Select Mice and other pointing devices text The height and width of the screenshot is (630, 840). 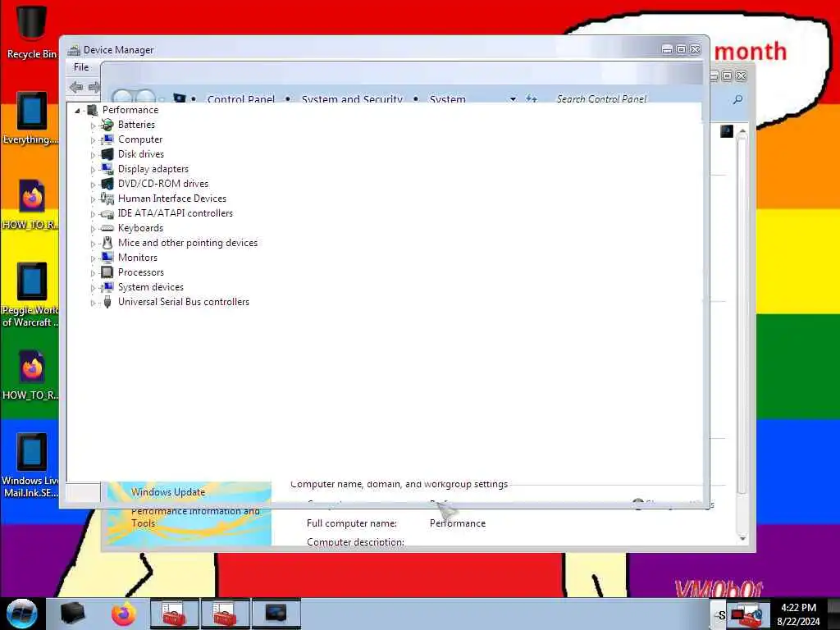188,243
